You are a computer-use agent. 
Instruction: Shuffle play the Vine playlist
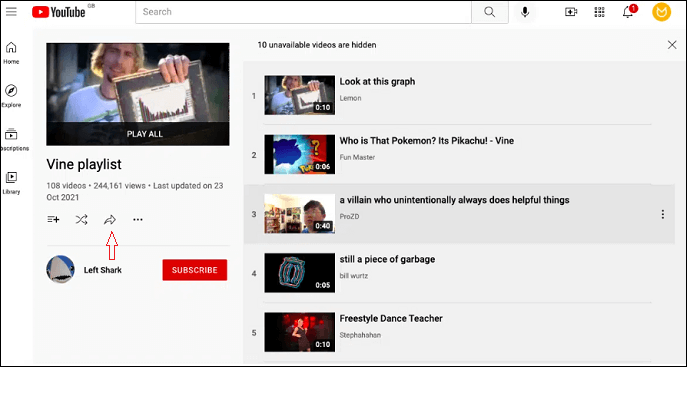[x=82, y=219]
